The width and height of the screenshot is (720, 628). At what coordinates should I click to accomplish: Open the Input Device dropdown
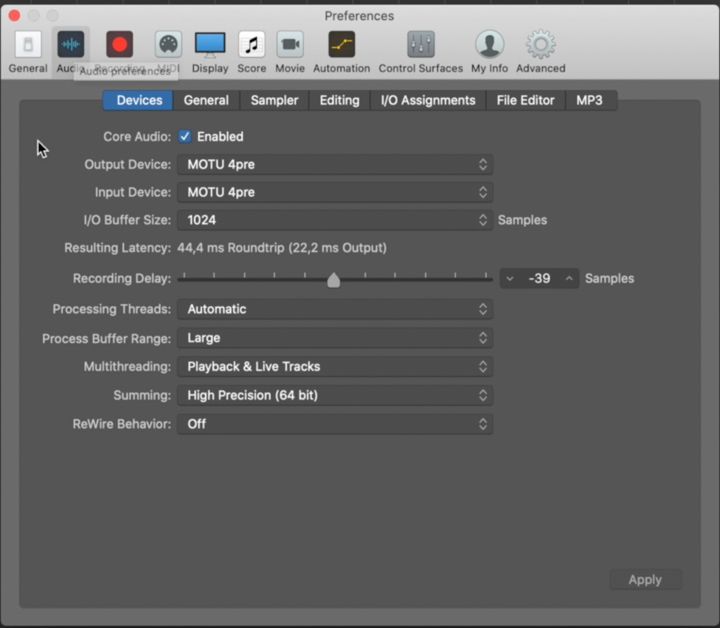tap(335, 192)
